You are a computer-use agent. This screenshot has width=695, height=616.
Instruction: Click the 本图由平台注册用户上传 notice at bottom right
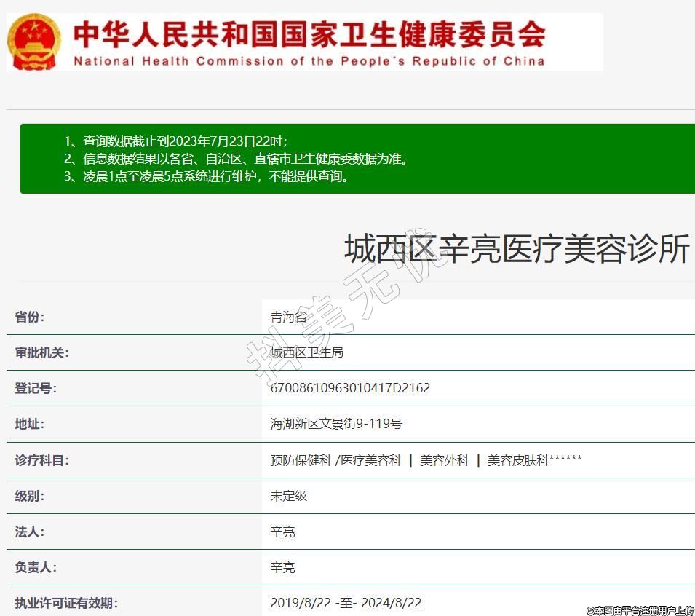[x=640, y=610]
